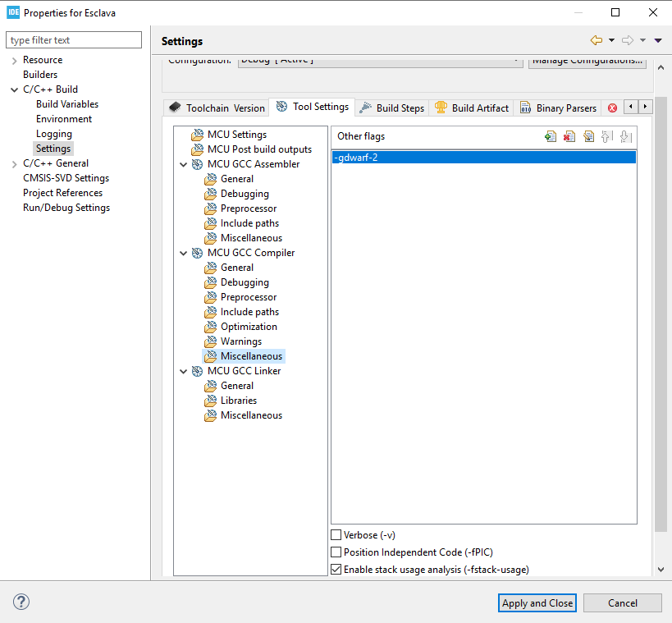
Task: Open the Settings view menu dropdown
Action: (658, 40)
